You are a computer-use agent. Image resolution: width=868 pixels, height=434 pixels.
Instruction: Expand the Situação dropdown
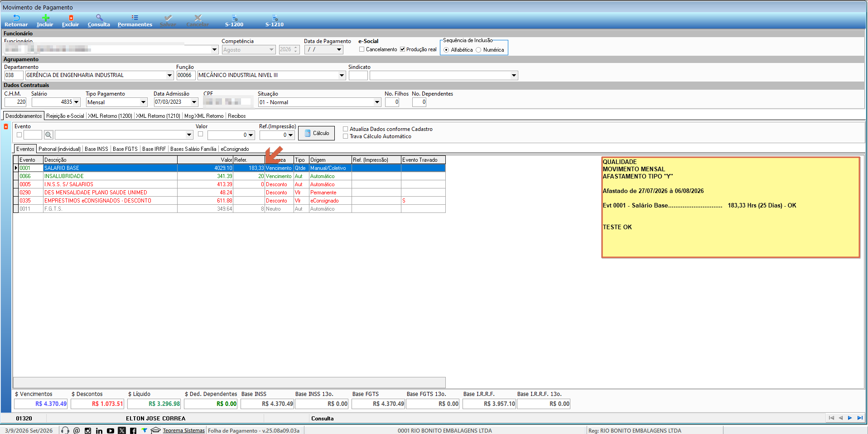[377, 102]
